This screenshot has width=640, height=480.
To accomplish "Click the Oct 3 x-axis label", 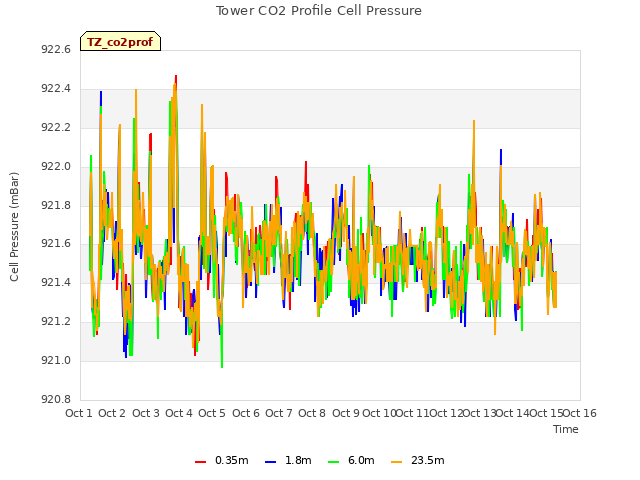I will (146, 413).
